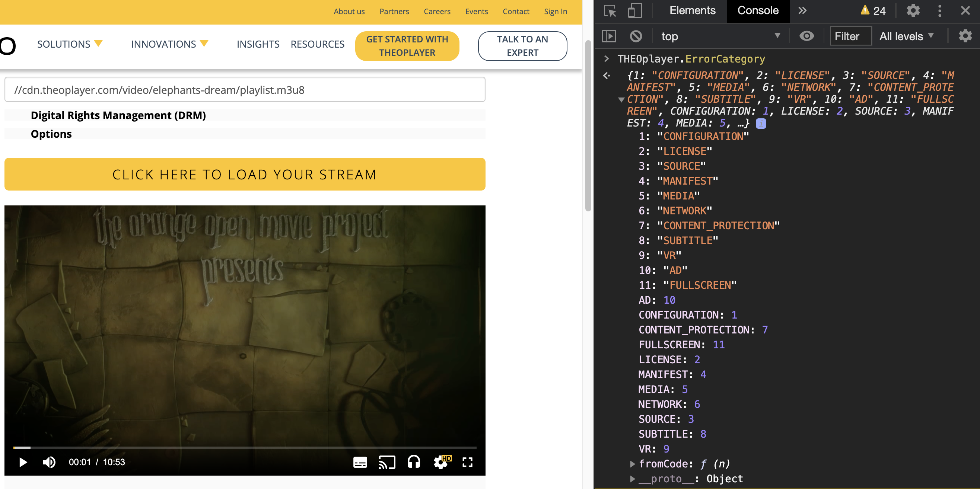Viewport: 980px width, 489px height.
Task: Clear the console with the ban icon
Action: tap(636, 36)
